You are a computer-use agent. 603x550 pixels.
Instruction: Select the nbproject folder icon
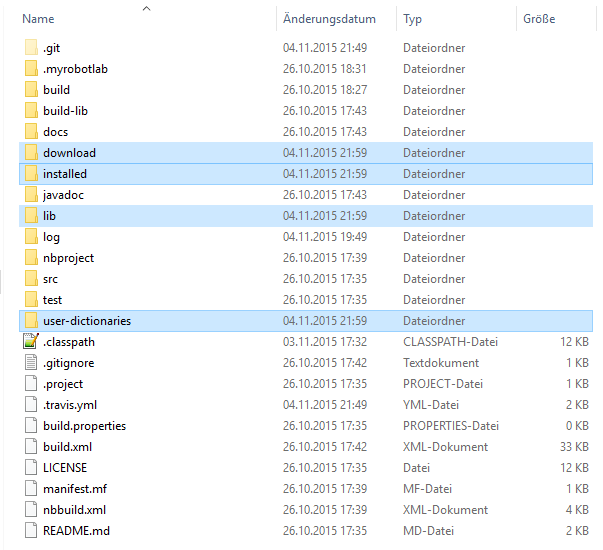[x=31, y=257]
